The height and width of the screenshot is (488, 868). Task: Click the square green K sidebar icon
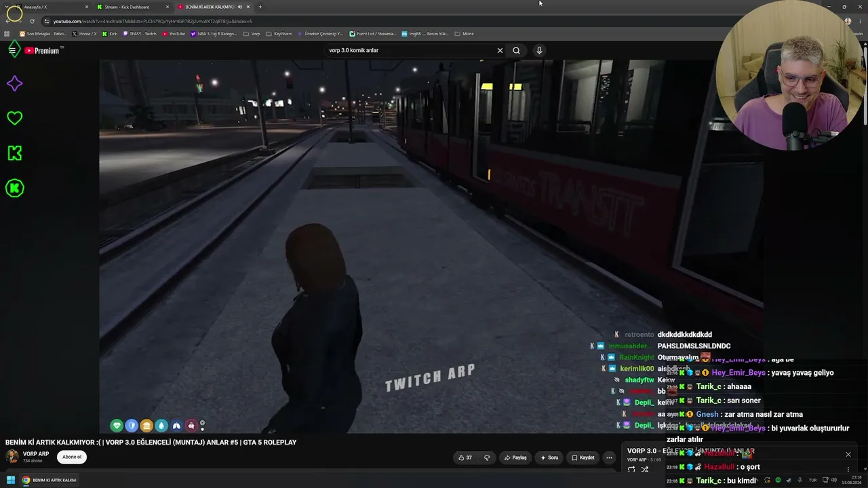click(14, 153)
